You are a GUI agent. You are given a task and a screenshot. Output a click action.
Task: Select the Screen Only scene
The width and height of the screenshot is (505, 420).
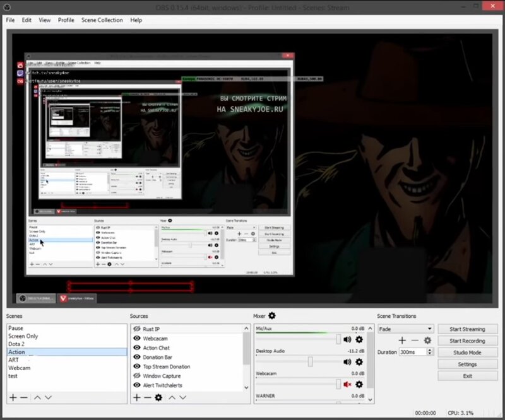tap(67, 336)
